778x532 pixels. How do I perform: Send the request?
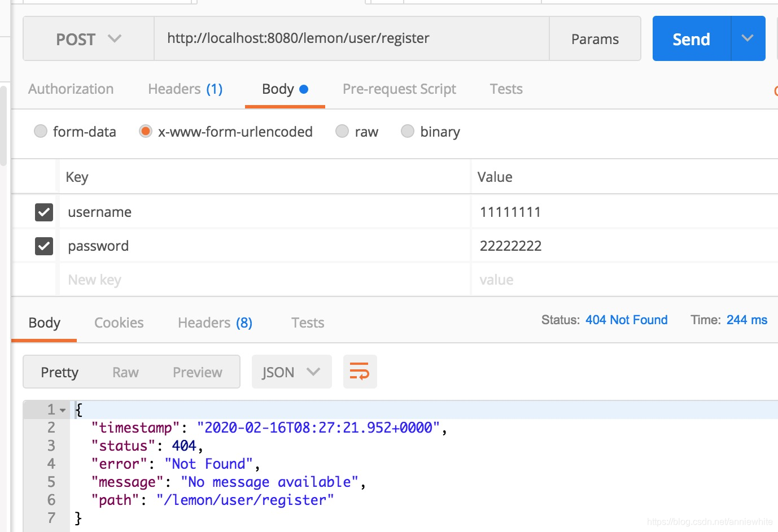(x=691, y=39)
